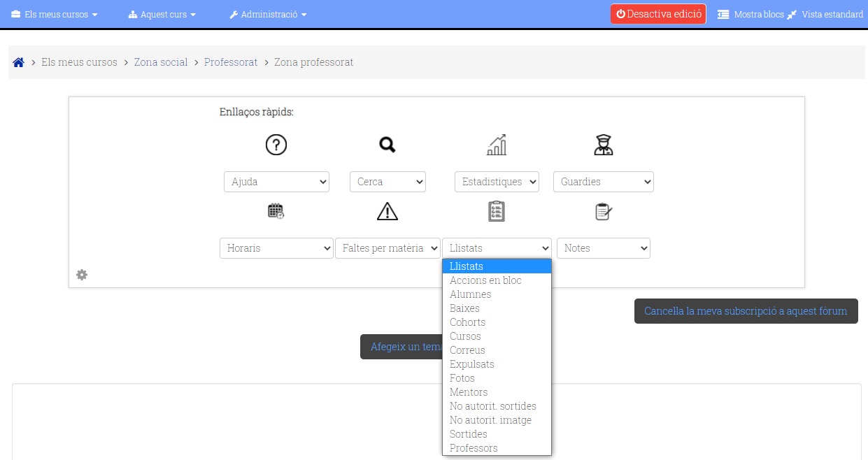The image size is (868, 460).
Task: Click the magnifying glass search icon
Action: click(387, 145)
